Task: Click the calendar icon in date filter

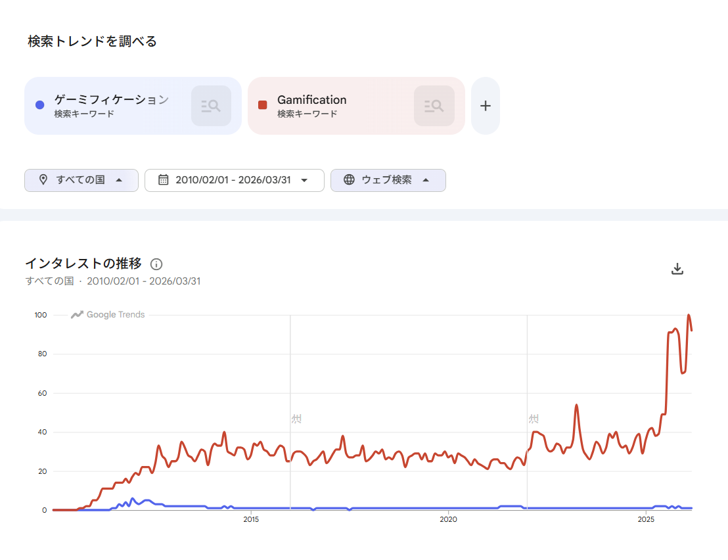Action: tap(164, 180)
